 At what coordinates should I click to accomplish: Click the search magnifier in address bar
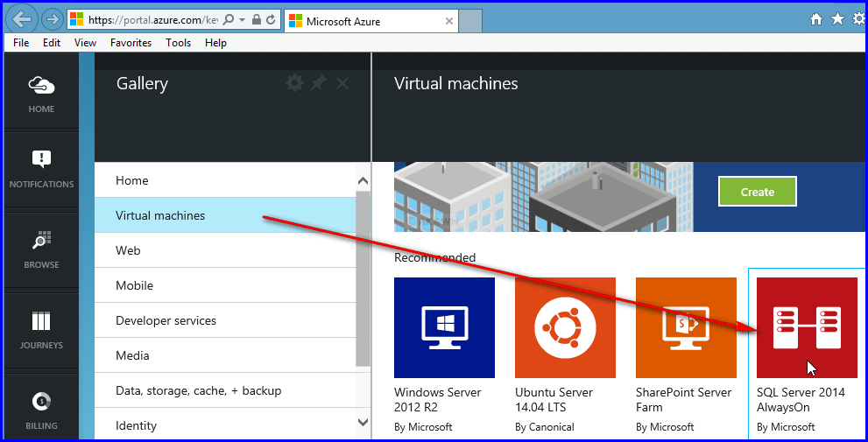coord(229,20)
